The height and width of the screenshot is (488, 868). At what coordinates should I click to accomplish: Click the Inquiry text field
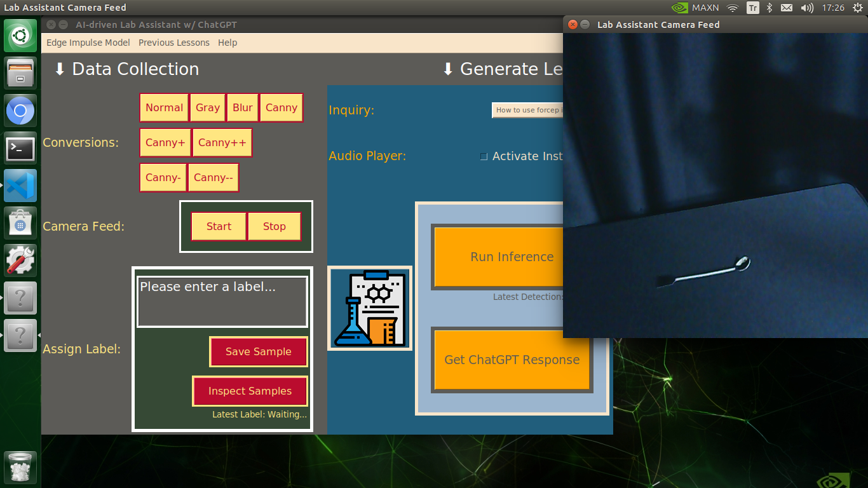tap(527, 110)
